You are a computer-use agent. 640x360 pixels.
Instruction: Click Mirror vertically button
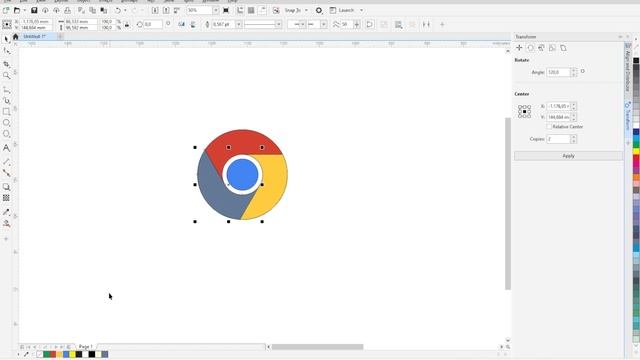pyautogui.click(x=193, y=24)
